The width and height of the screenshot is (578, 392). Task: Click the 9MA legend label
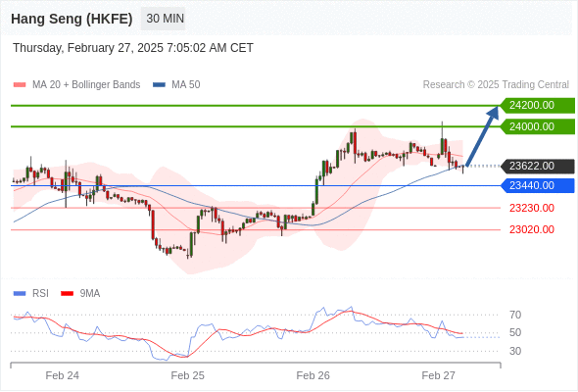click(90, 294)
